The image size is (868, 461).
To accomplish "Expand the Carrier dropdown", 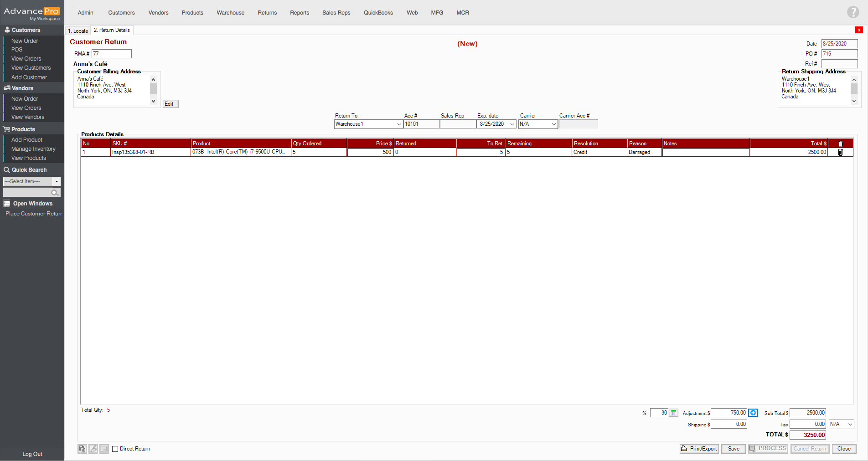I will [553, 124].
